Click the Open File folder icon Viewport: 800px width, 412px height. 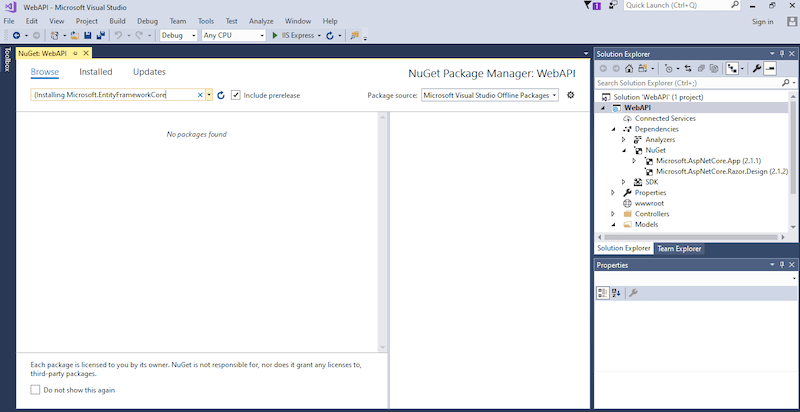pyautogui.click(x=75, y=36)
